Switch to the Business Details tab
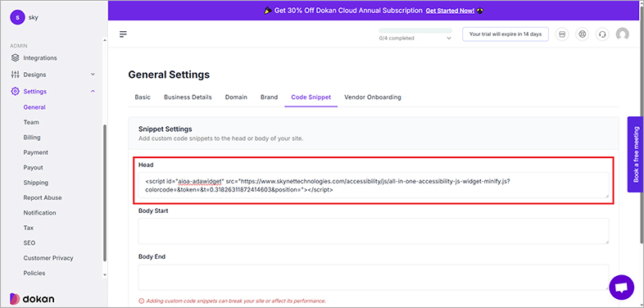 pos(188,97)
